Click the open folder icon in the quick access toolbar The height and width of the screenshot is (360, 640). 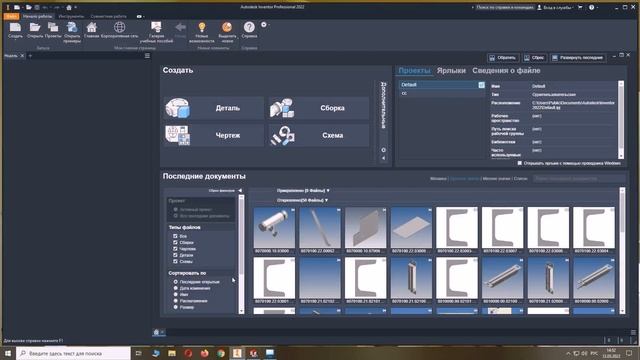click(29, 7)
